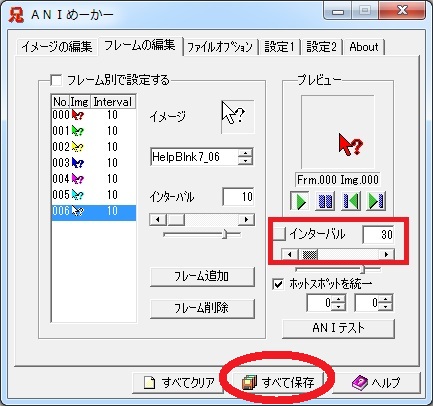Click the image thumbnail of help cursor
This screenshot has height=406, width=433.
[x=237, y=117]
